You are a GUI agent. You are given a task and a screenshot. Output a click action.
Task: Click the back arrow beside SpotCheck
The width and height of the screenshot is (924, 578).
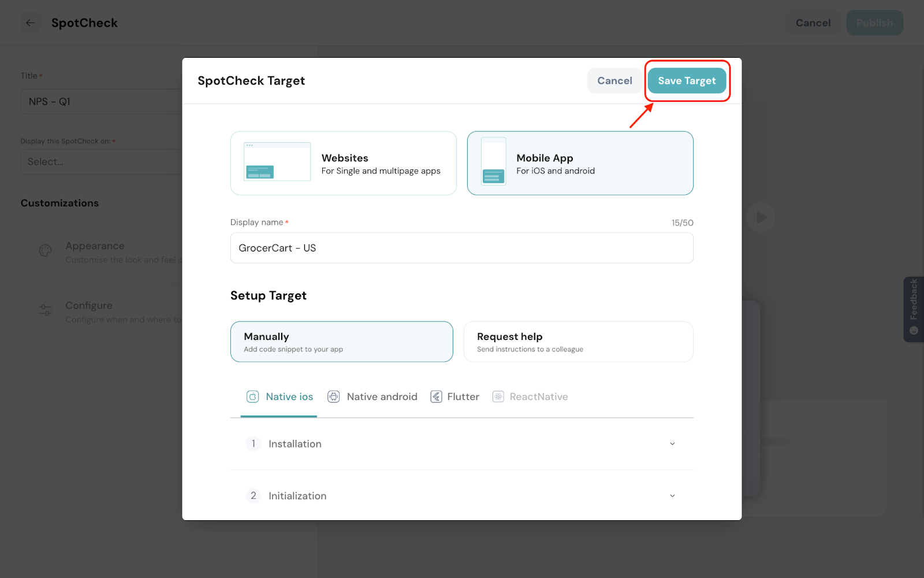pos(31,23)
